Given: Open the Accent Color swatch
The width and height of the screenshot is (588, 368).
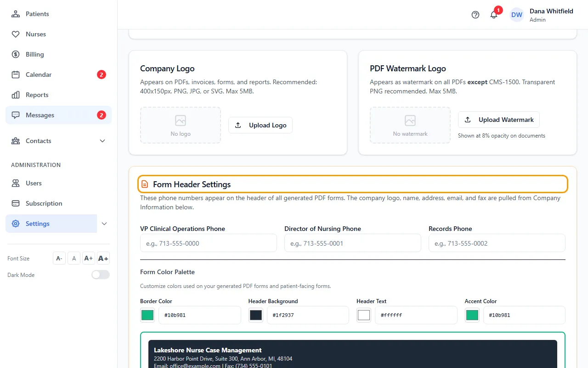Looking at the screenshot, I should pyautogui.click(x=472, y=315).
